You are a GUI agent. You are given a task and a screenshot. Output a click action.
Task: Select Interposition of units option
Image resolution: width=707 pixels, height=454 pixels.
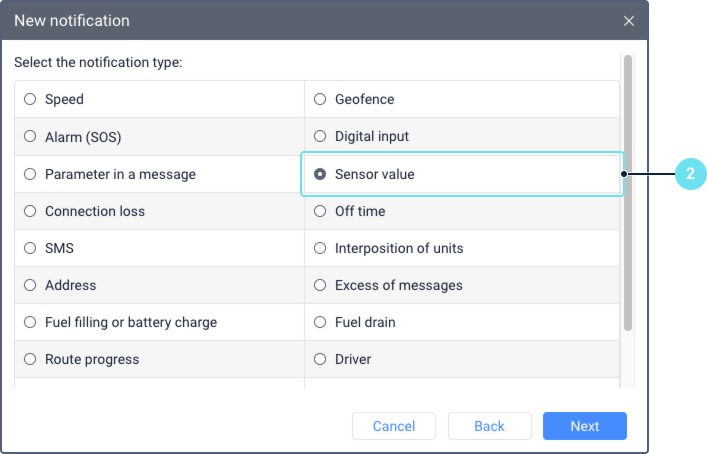(320, 248)
